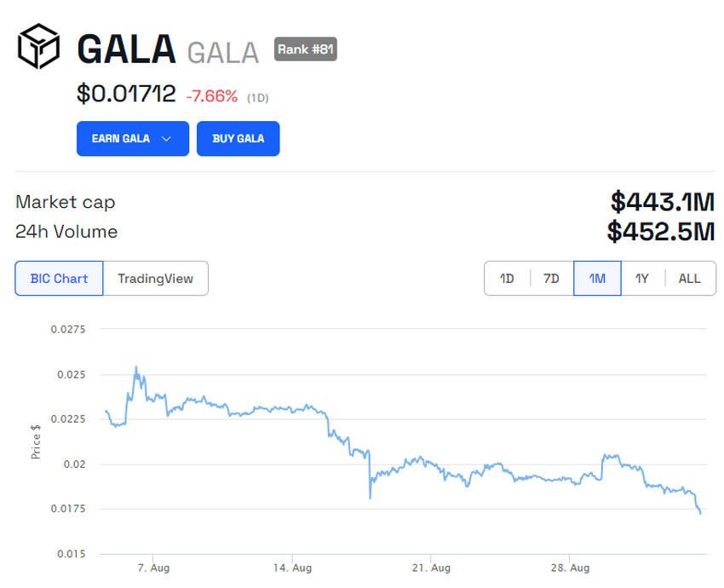The width and height of the screenshot is (724, 588).
Task: Keep the 1M range selected
Action: coord(597,278)
